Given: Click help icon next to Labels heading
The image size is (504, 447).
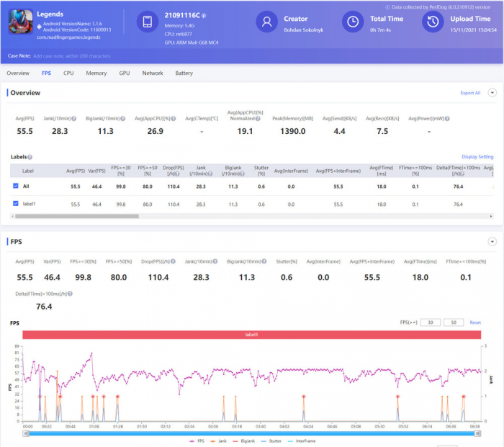Looking at the screenshot, I should [x=30, y=157].
